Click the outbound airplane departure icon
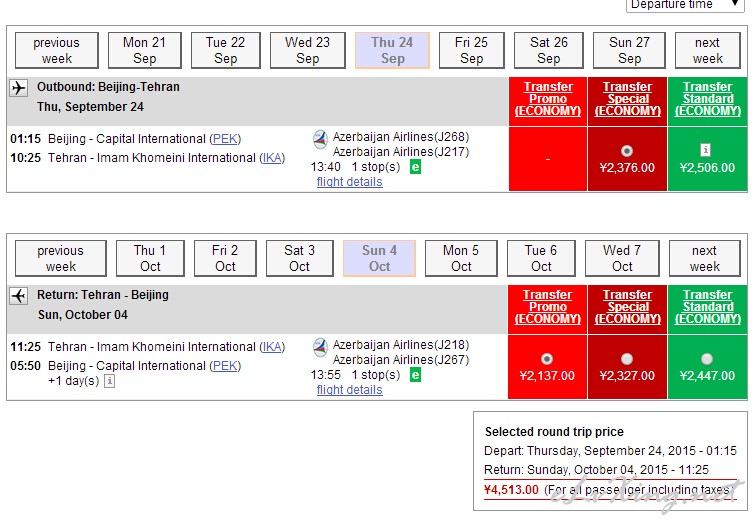 (x=19, y=88)
